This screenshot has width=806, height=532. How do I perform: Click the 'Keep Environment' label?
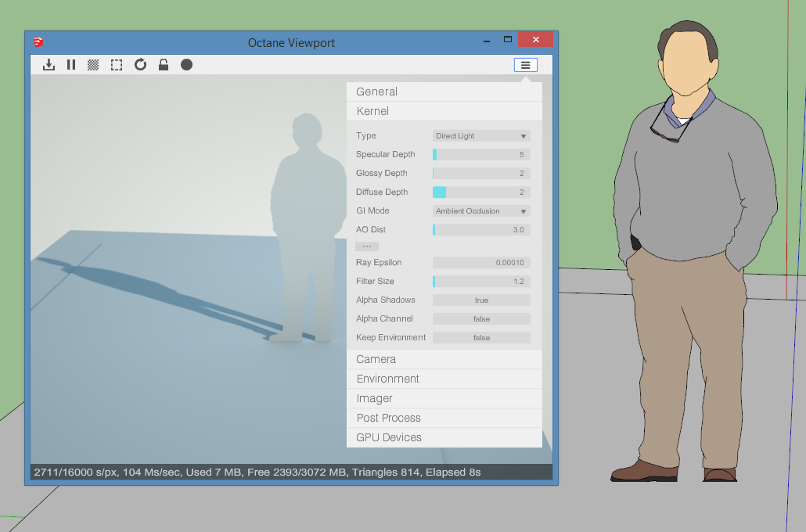click(x=390, y=337)
